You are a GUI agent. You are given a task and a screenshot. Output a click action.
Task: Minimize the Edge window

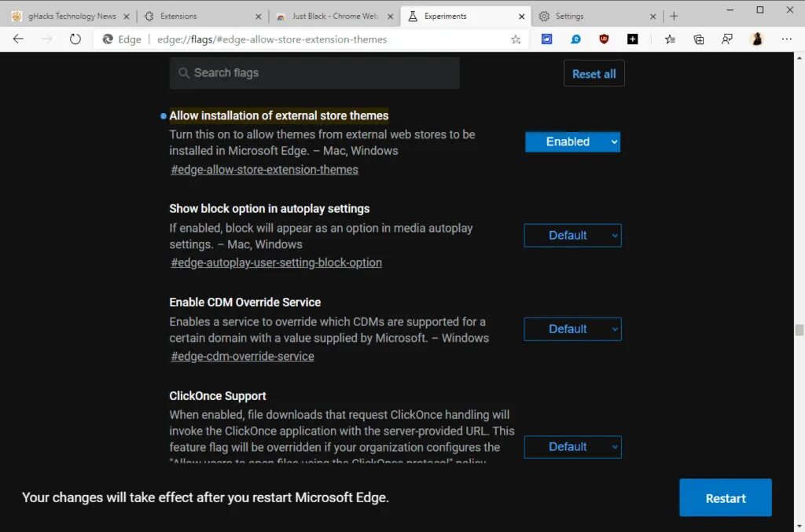(x=730, y=9)
